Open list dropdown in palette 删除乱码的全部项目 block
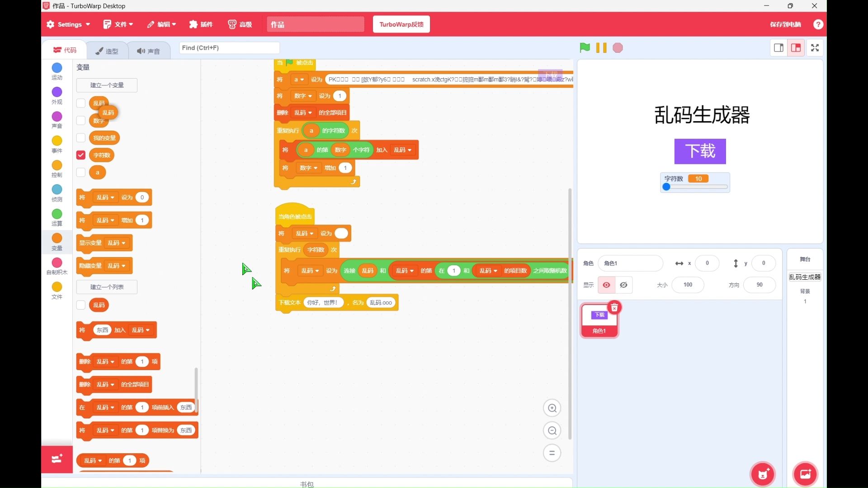The height and width of the screenshot is (488, 868). click(x=105, y=385)
